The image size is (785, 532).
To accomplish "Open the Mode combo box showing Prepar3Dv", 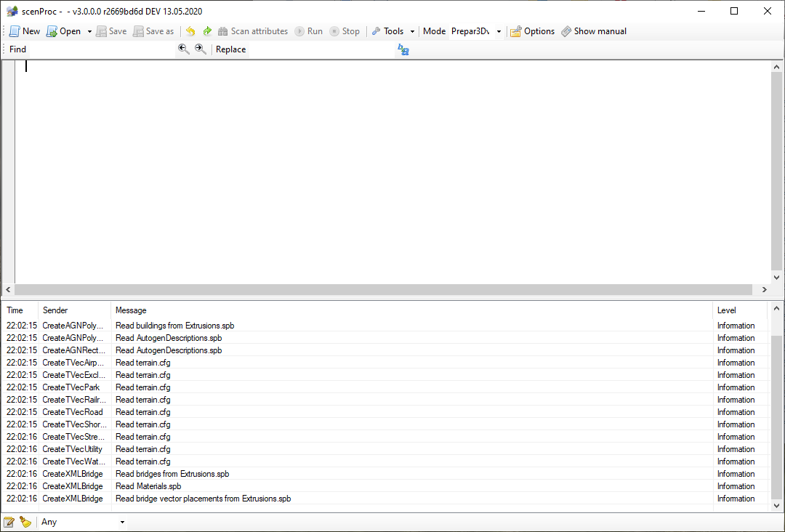I will pos(475,31).
